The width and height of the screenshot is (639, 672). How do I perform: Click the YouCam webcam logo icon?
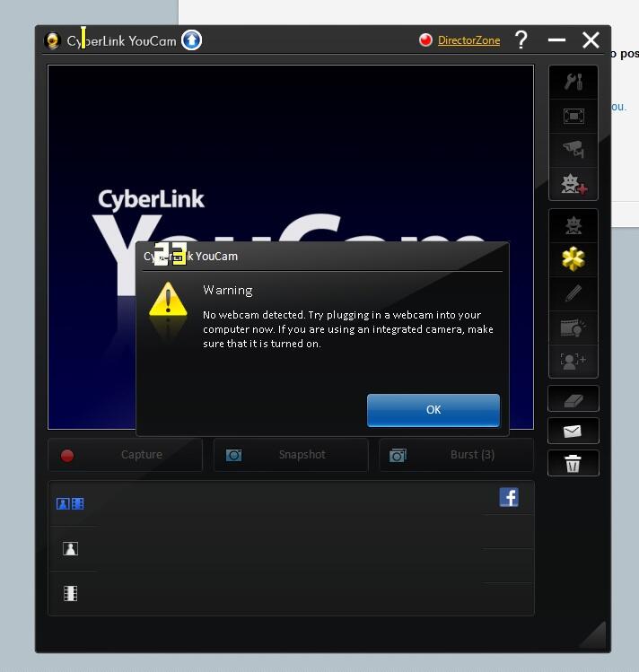pos(52,40)
